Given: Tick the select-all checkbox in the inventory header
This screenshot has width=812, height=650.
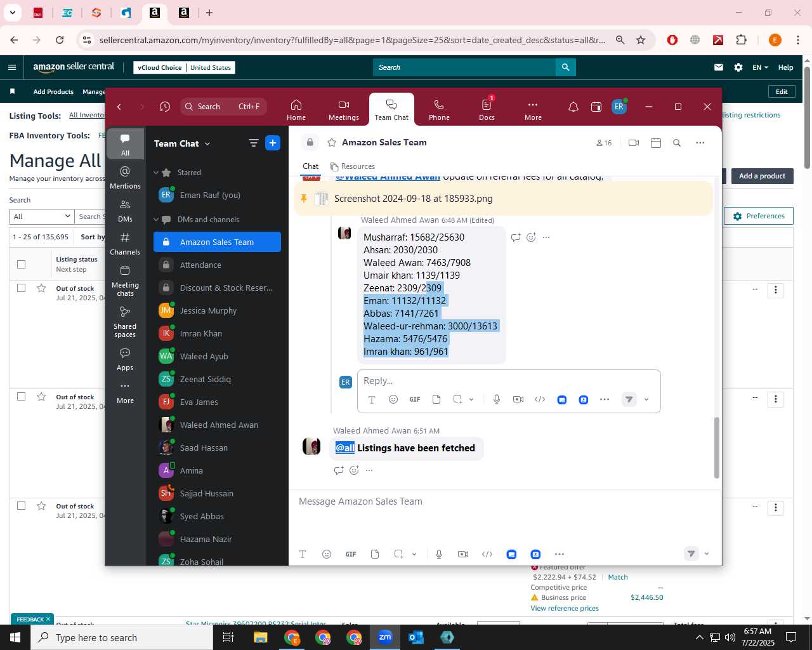Looking at the screenshot, I should coord(21,264).
